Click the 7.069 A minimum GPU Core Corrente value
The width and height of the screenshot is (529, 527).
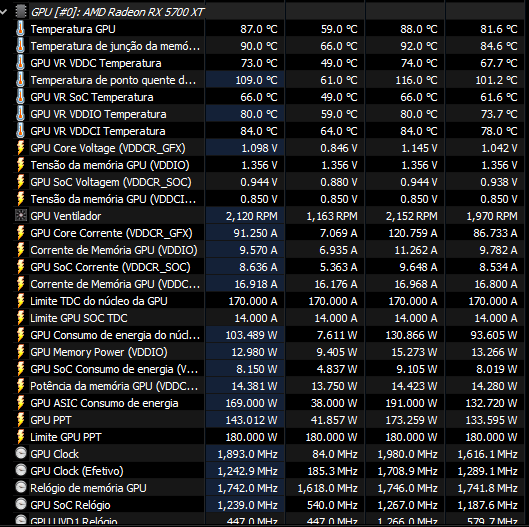(x=338, y=233)
